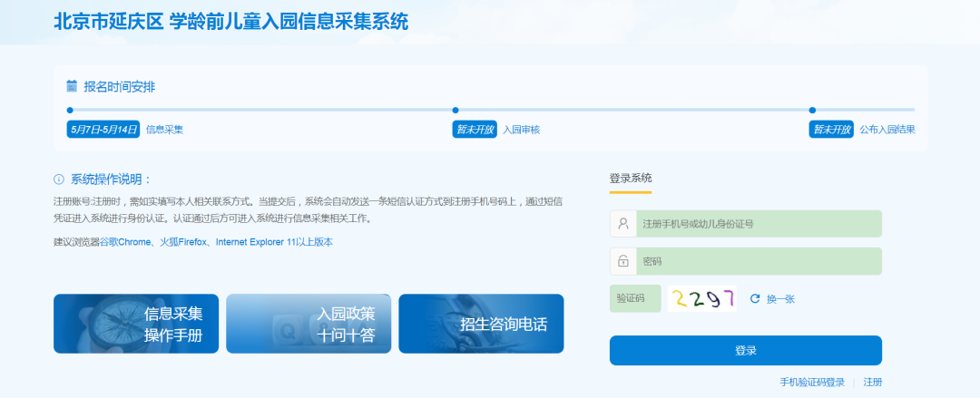Click the info icon next to 系统操作说明

(59, 180)
